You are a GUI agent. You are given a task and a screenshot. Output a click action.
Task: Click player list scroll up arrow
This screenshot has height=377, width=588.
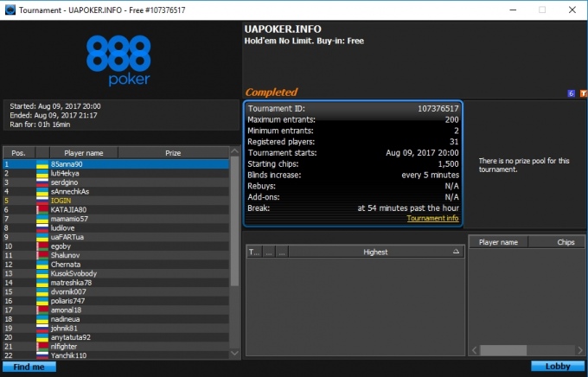[x=234, y=151]
